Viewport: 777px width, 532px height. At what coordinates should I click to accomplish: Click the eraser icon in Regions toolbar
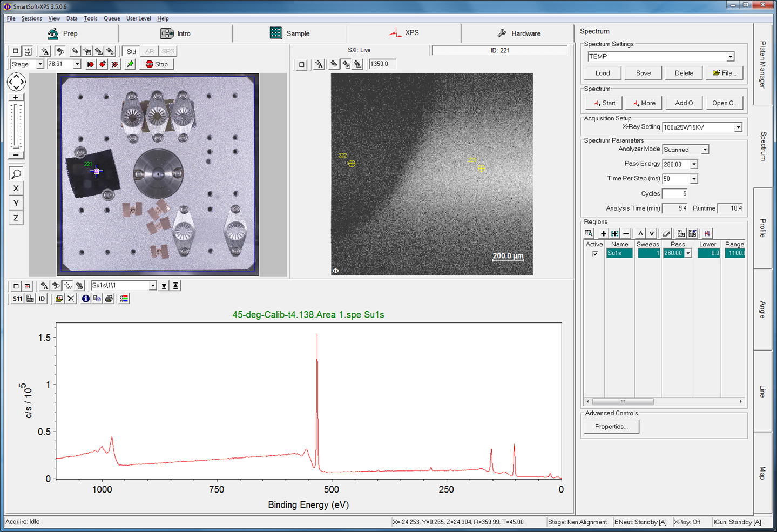(666, 233)
